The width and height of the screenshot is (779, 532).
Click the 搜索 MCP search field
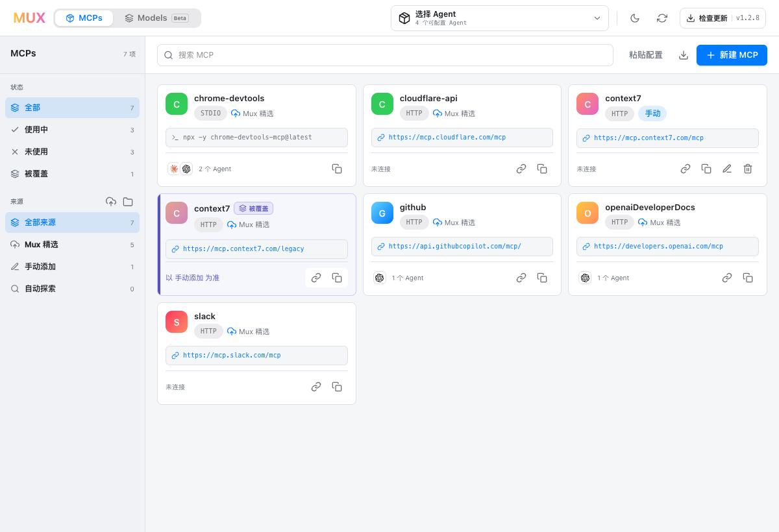tap(385, 55)
